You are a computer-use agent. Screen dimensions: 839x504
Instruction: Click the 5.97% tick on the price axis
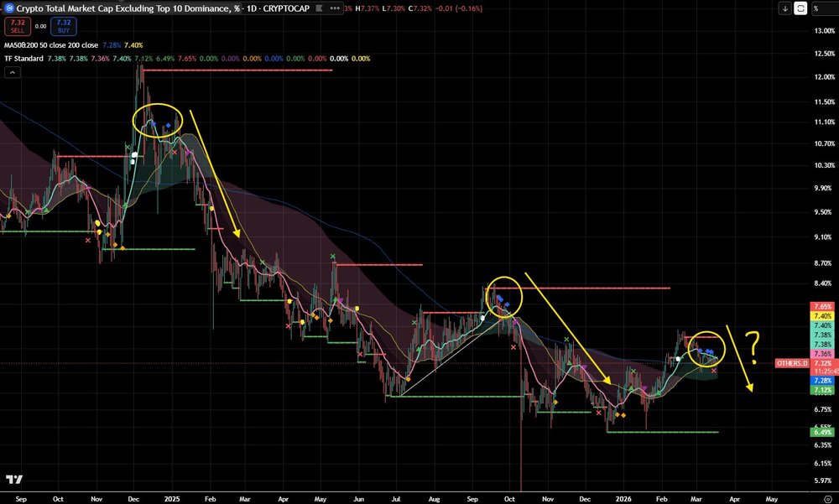click(x=825, y=481)
